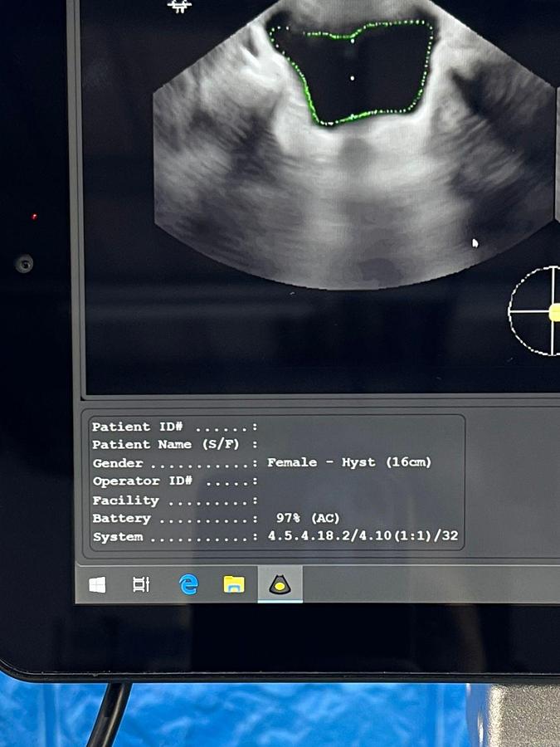The height and width of the screenshot is (747, 560).
Task: Select the bladder scanner app taskbar icon
Action: coord(280,584)
